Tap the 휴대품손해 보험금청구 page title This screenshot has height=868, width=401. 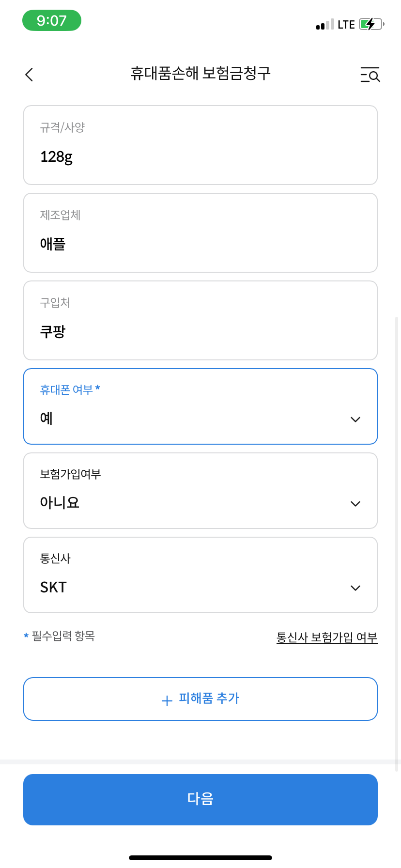[200, 73]
